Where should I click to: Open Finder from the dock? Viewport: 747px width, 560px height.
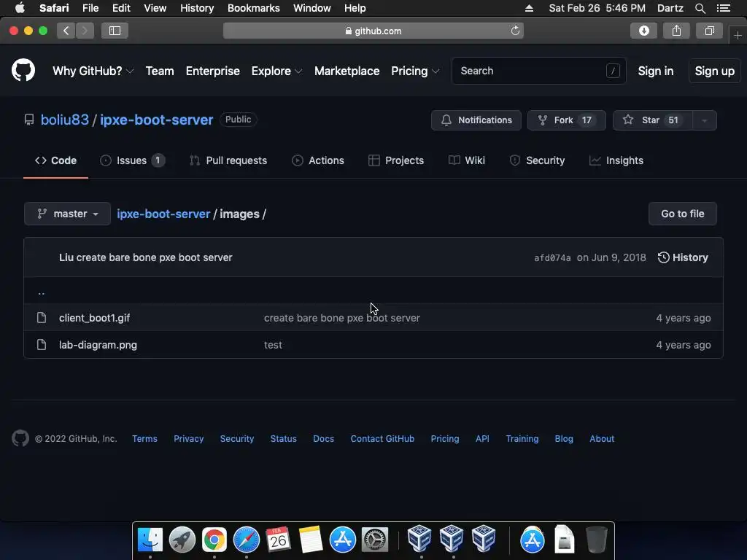[x=150, y=540]
